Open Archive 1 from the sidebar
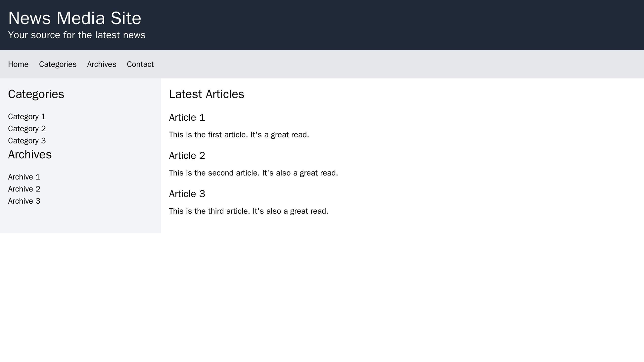 24,177
